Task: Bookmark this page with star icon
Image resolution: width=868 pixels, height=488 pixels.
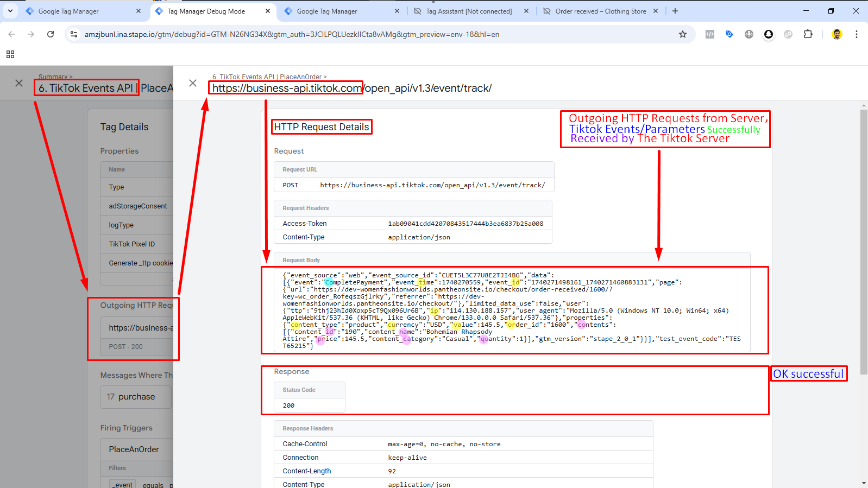Action: tap(683, 34)
